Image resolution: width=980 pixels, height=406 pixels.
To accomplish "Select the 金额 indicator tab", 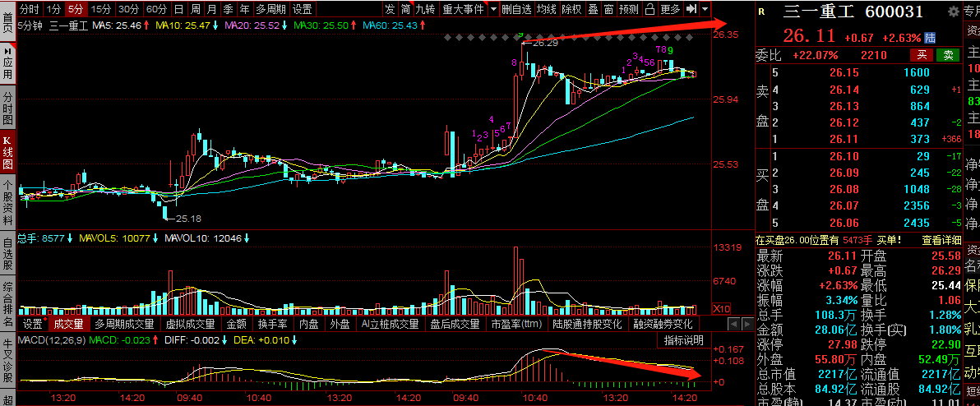I will pos(236,324).
